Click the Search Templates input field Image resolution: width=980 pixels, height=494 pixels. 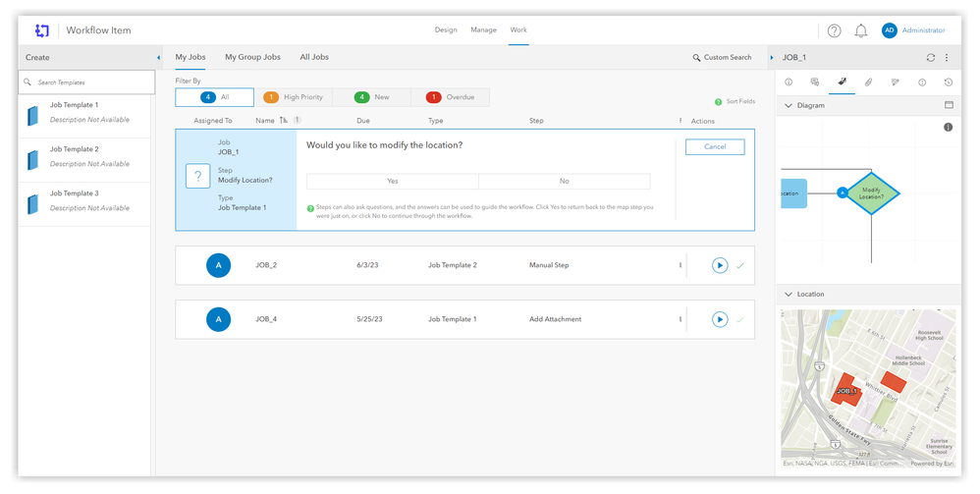86,82
